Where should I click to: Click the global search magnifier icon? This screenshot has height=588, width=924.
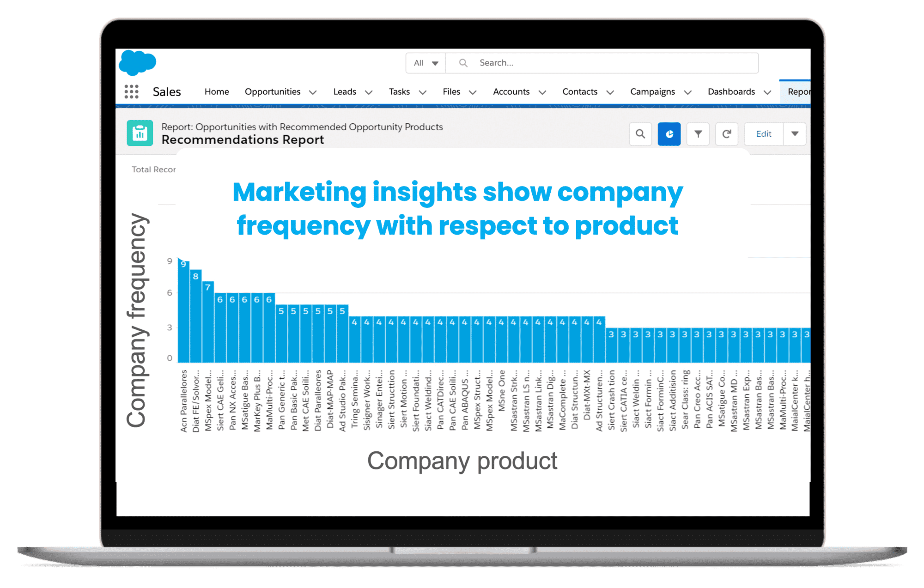[x=463, y=63]
